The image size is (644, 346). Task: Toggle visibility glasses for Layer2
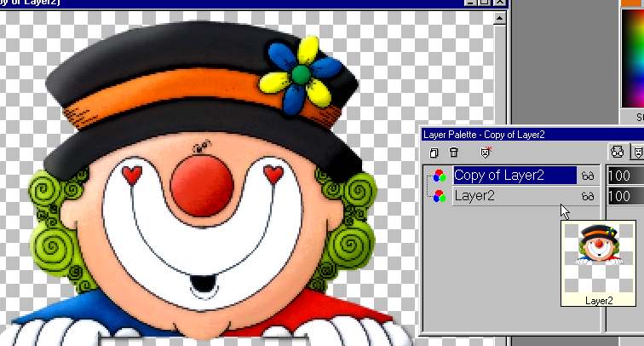[x=588, y=196]
